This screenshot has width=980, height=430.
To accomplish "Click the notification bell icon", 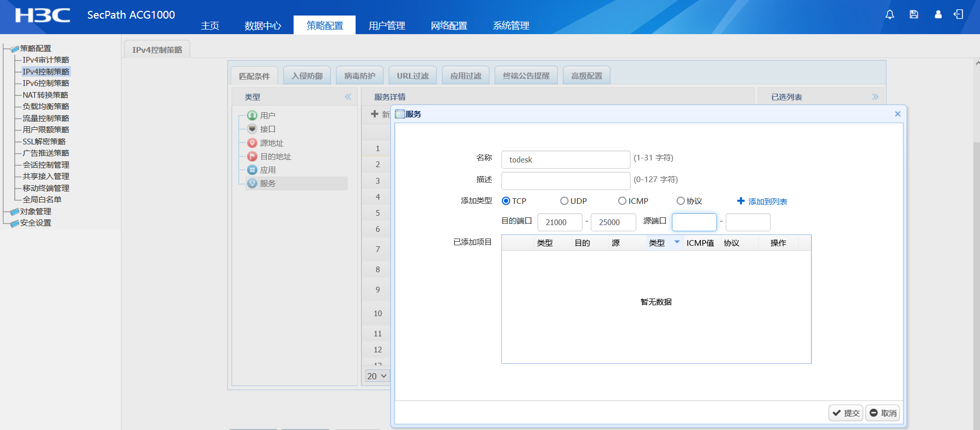I will 890,14.
